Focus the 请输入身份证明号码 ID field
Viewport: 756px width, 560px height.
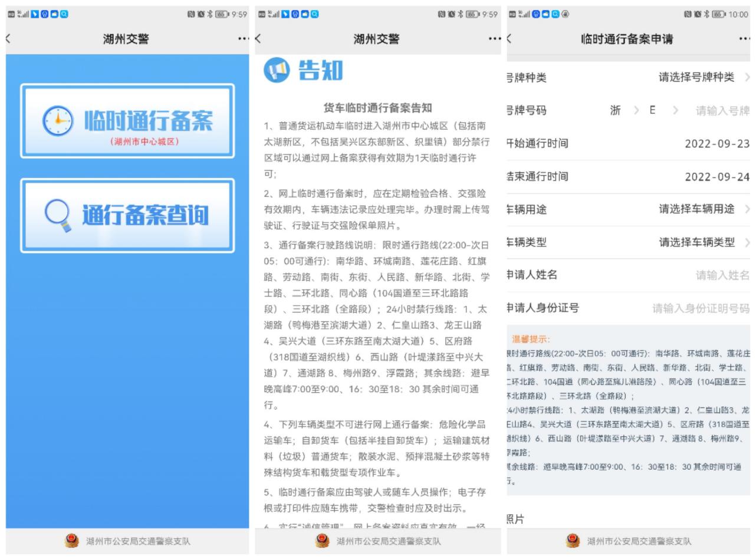click(700, 308)
